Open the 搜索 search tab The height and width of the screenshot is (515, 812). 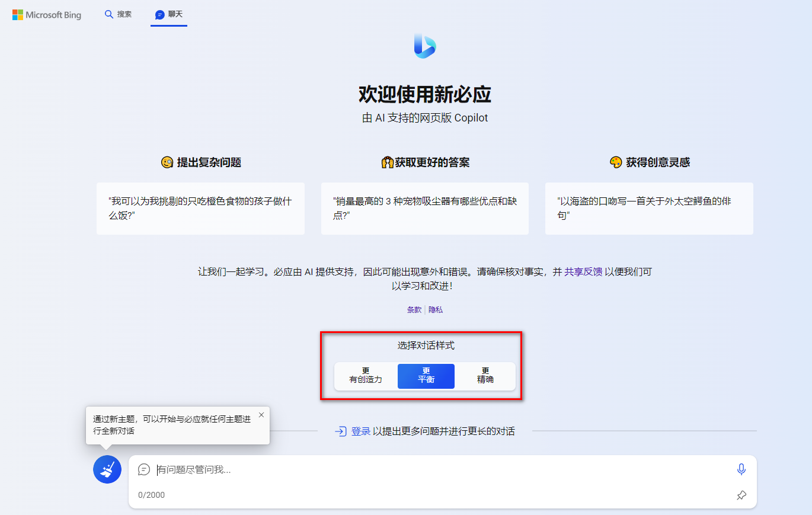[x=118, y=14]
